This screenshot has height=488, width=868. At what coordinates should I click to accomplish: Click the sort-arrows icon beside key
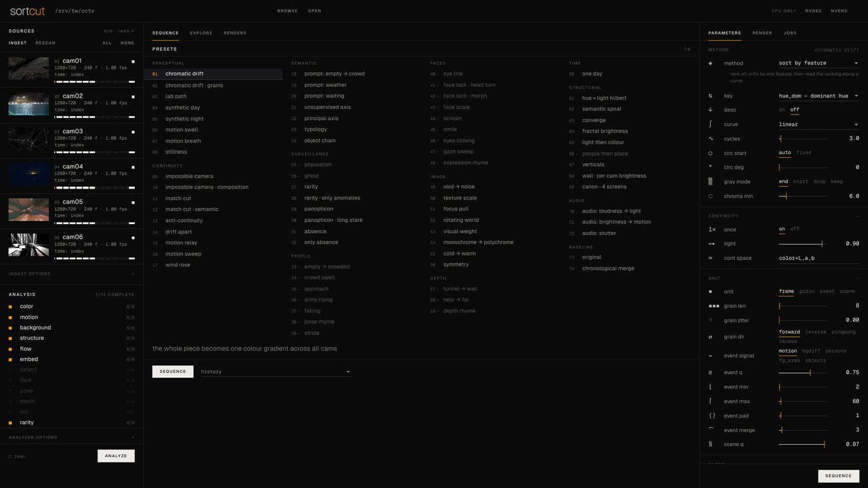[710, 96]
